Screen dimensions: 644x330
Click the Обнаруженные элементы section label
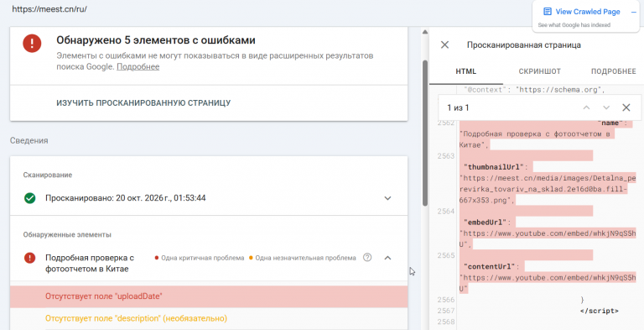click(67, 234)
